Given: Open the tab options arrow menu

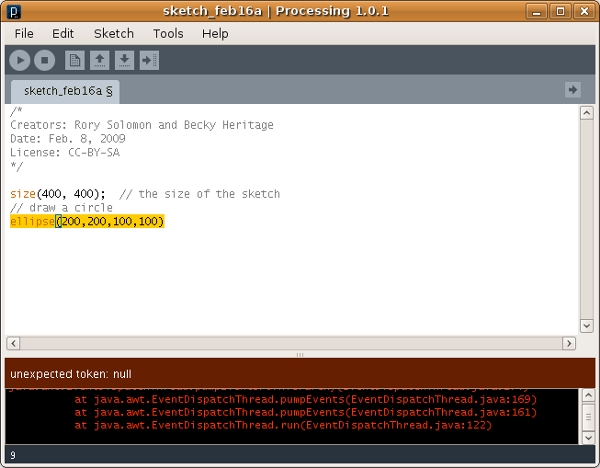Looking at the screenshot, I should (572, 90).
